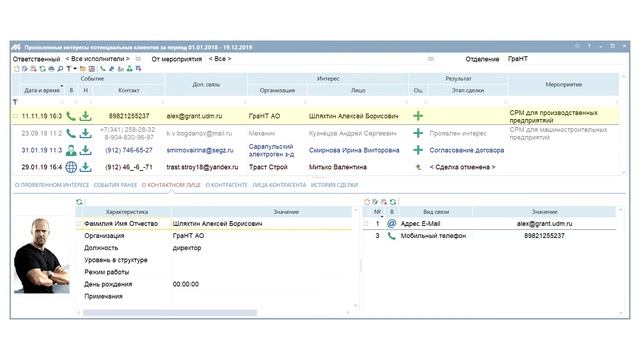
Task: Click the filter funnel icon in main toolbar
Action: (x=69, y=69)
